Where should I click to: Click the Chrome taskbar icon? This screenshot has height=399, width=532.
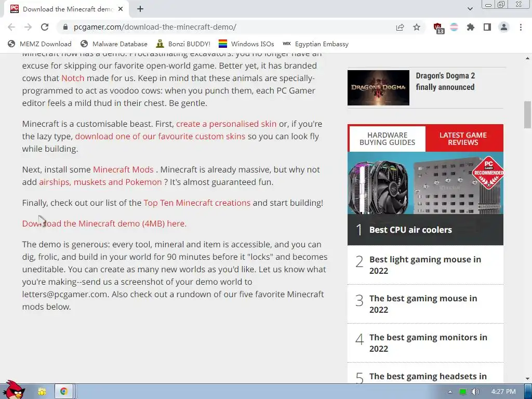63,392
